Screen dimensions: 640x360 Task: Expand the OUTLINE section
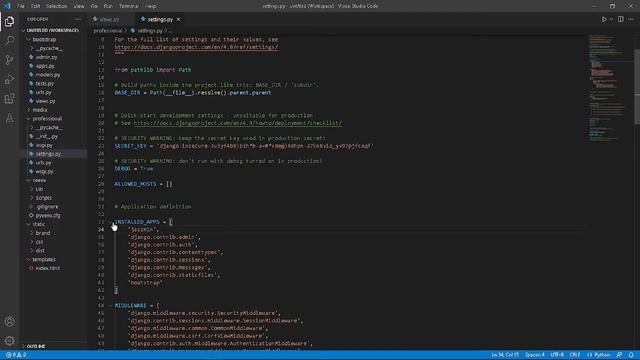tap(24, 346)
